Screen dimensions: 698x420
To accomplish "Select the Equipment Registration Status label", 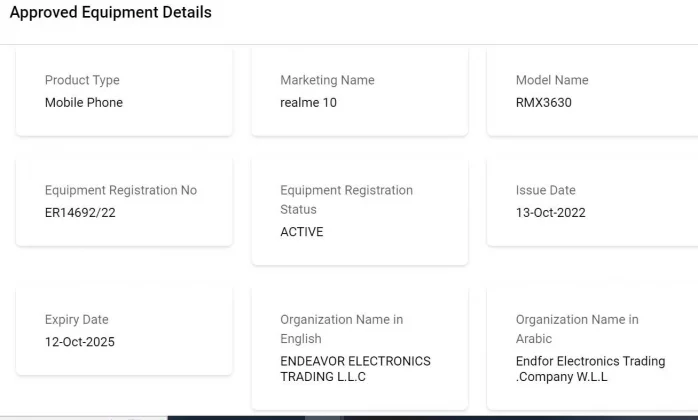I will (x=346, y=200).
